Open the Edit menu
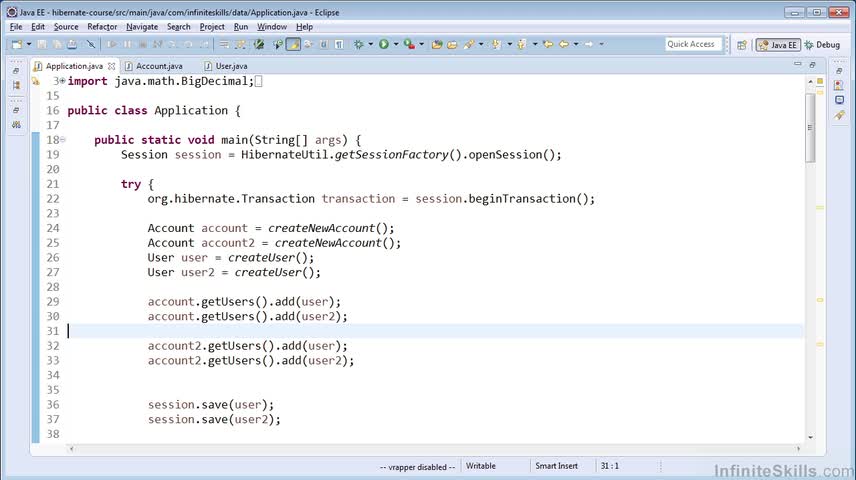Image resolution: width=856 pixels, height=480 pixels. click(38, 27)
